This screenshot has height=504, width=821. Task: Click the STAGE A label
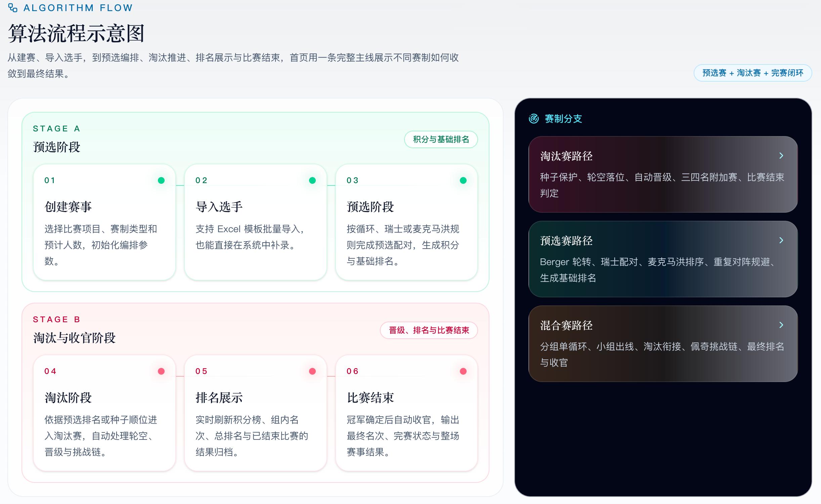pos(56,129)
